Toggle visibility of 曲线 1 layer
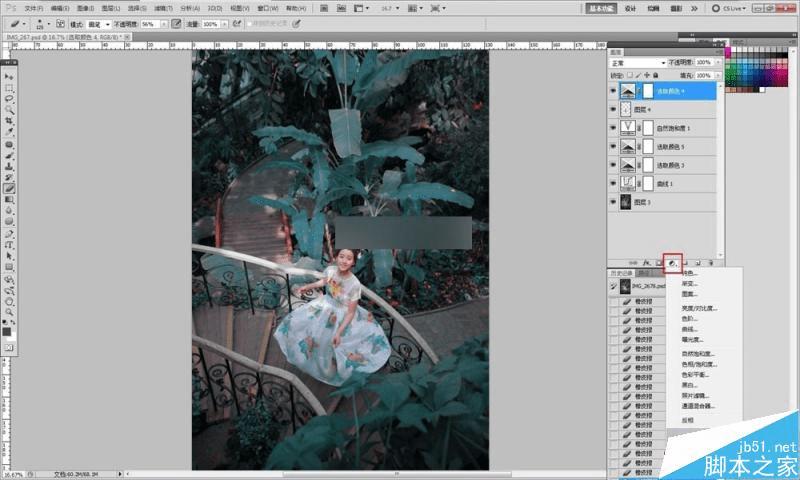 coord(614,183)
